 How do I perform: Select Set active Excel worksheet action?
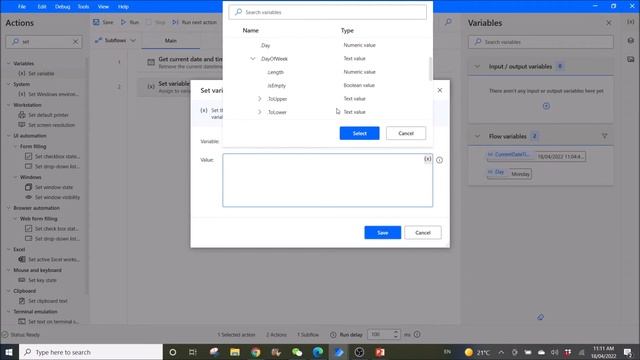click(53, 260)
